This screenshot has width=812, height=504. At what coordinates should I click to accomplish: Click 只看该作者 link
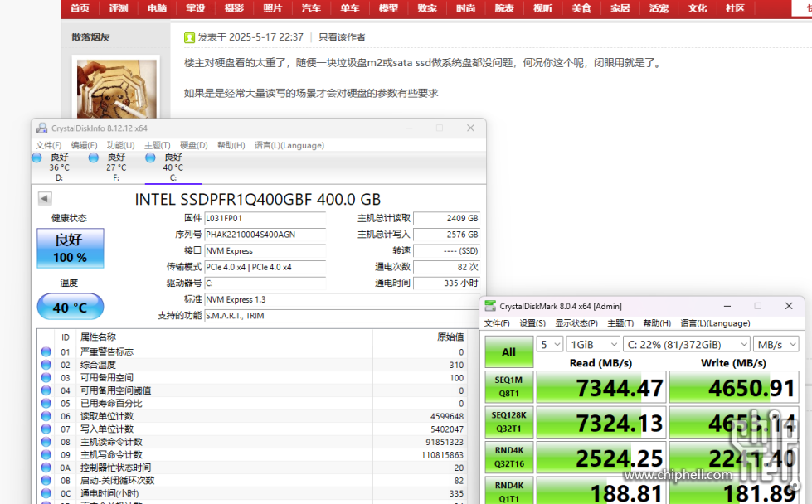pos(342,37)
